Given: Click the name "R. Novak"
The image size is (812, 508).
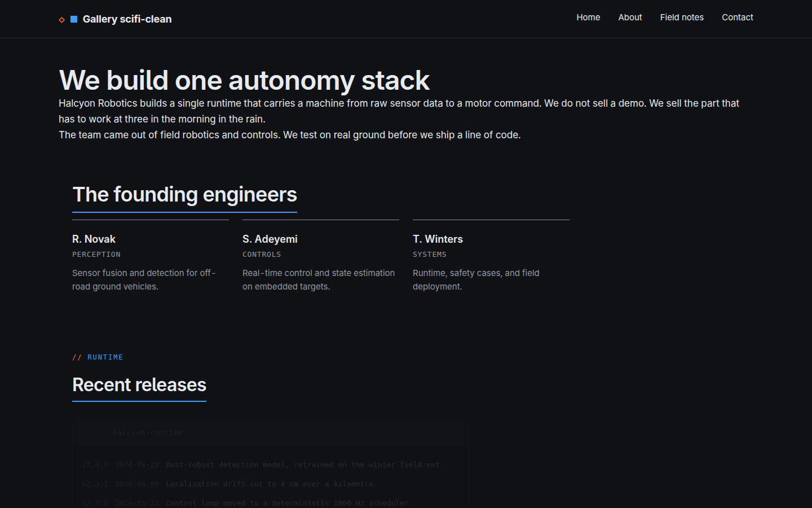Looking at the screenshot, I should (x=94, y=239).
